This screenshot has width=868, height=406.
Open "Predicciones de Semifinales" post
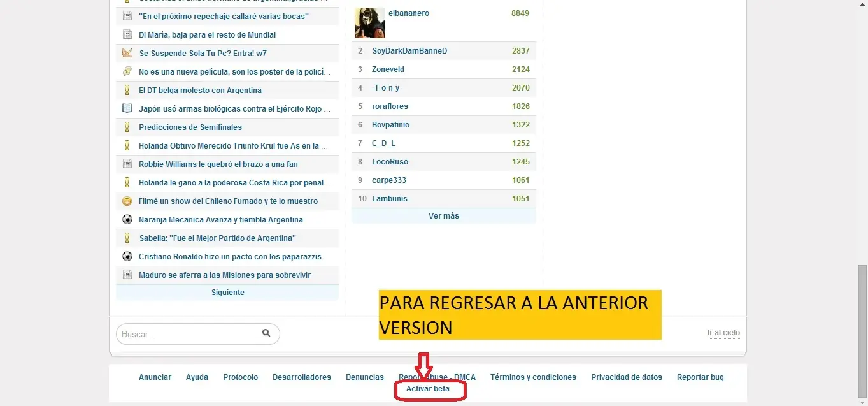tap(190, 127)
